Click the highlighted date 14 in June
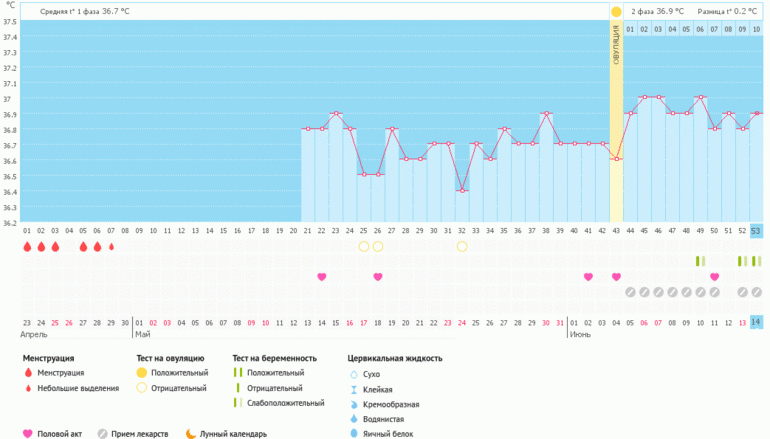Image resolution: width=770 pixels, height=439 pixels. 756,322
